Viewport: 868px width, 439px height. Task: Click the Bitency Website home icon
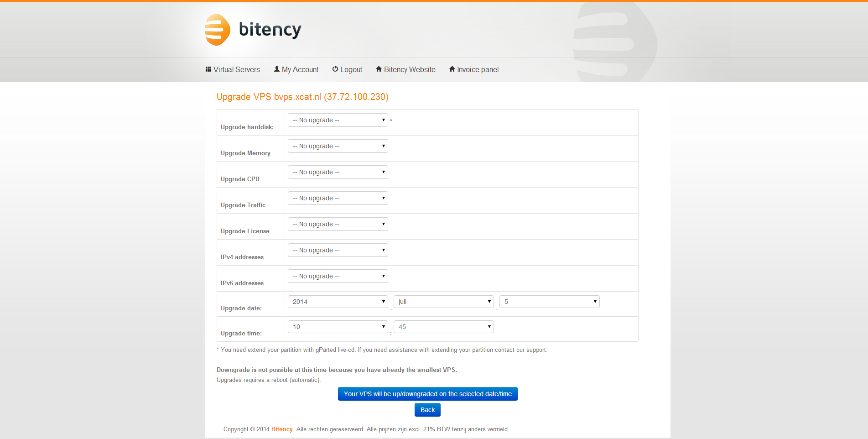pos(379,69)
